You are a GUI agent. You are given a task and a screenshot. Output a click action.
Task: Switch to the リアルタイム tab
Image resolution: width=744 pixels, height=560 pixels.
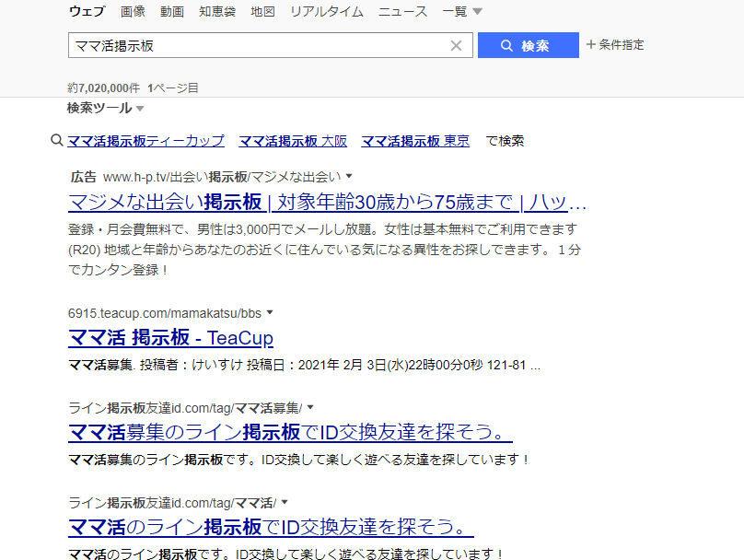(327, 11)
